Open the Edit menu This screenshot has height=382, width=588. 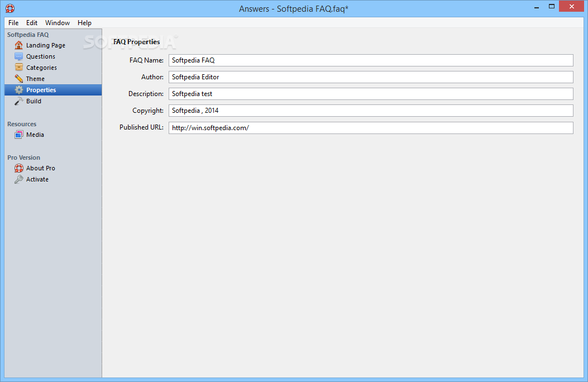(x=31, y=23)
